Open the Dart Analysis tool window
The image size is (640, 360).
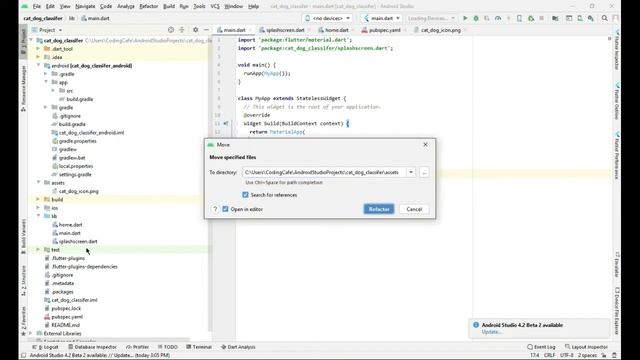pyautogui.click(x=238, y=347)
